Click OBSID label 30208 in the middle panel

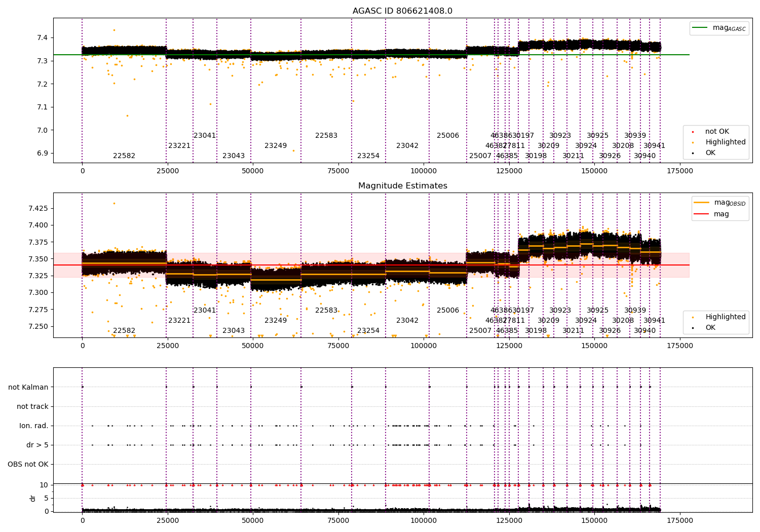(623, 321)
